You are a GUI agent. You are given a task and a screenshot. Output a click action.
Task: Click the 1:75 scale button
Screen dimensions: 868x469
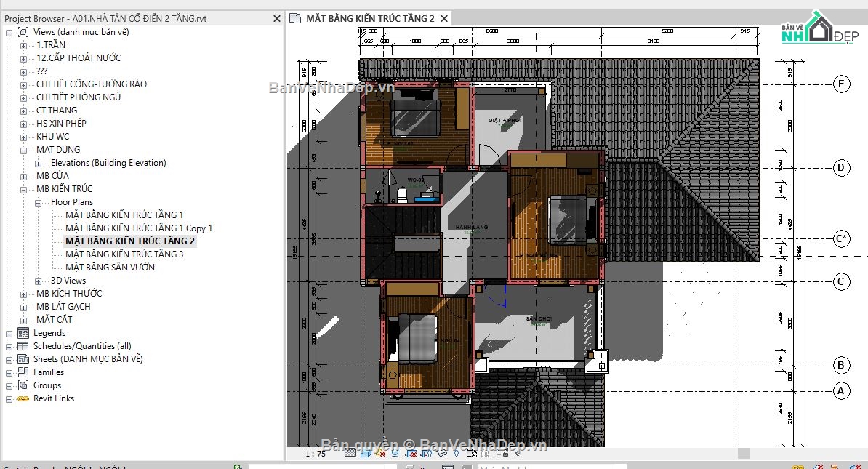(x=317, y=454)
